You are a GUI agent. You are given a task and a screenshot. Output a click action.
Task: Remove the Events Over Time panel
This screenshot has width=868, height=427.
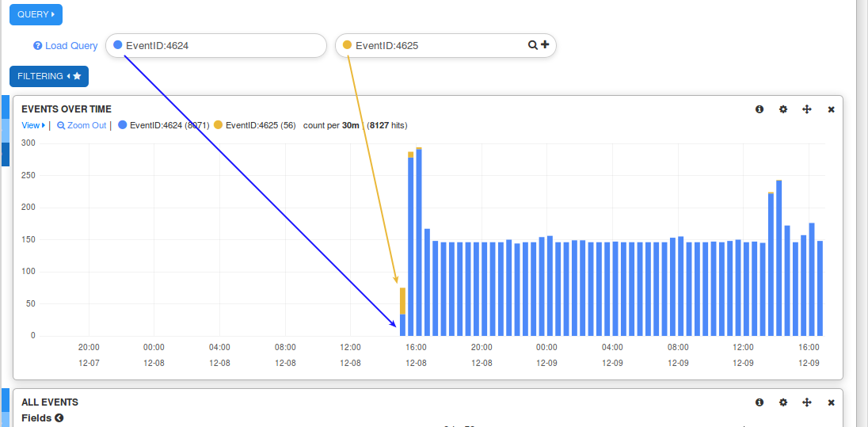coord(831,109)
